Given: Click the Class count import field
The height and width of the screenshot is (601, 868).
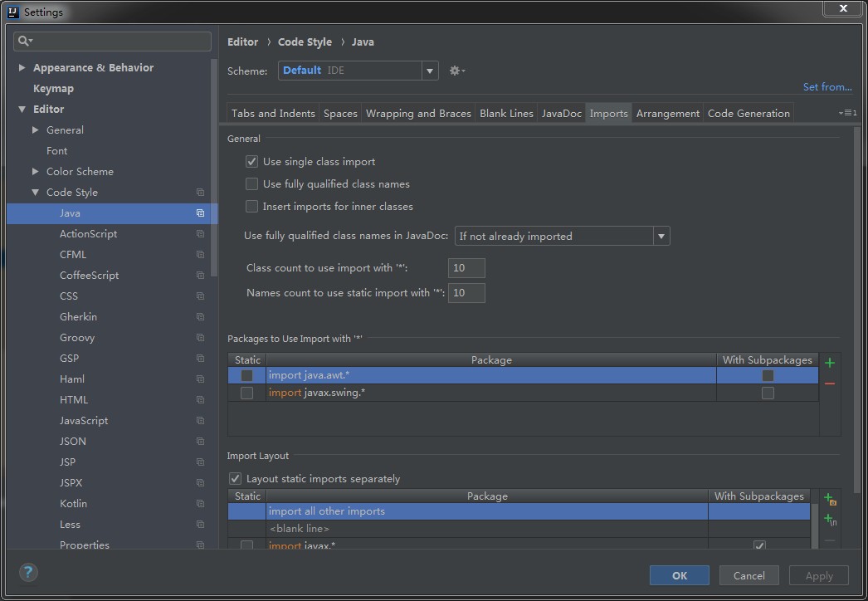Looking at the screenshot, I should 466,268.
